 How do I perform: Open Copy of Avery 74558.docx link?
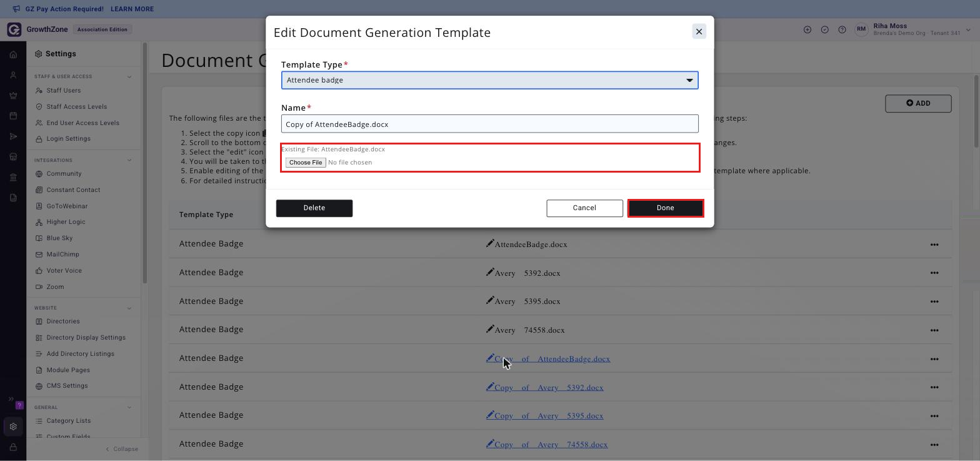pos(547,445)
